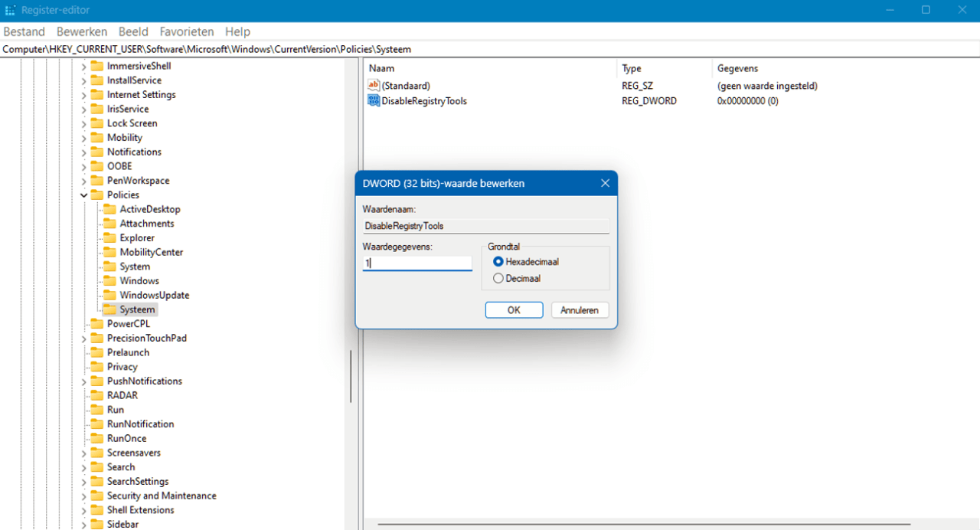Expand the Screensavers tree branch
The image size is (980, 530).
pos(83,452)
